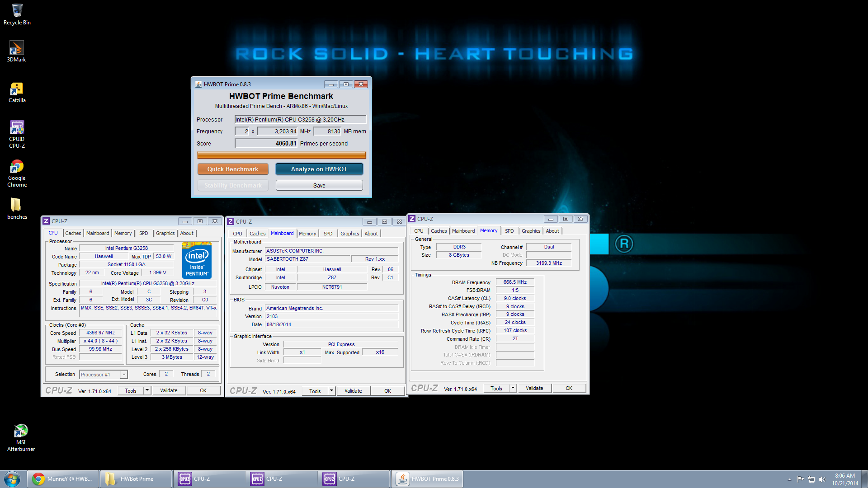
Task: Open the MSI Afterburner desktop icon
Action: click(x=21, y=437)
